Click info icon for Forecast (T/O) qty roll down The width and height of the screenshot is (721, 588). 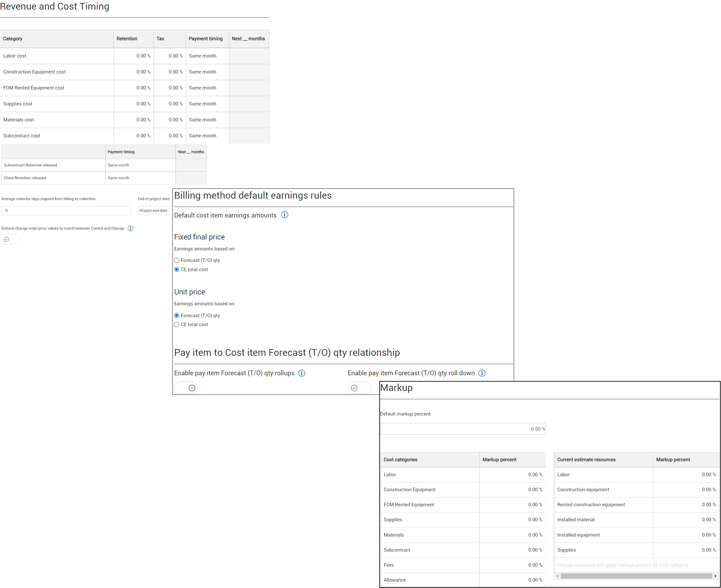482,373
